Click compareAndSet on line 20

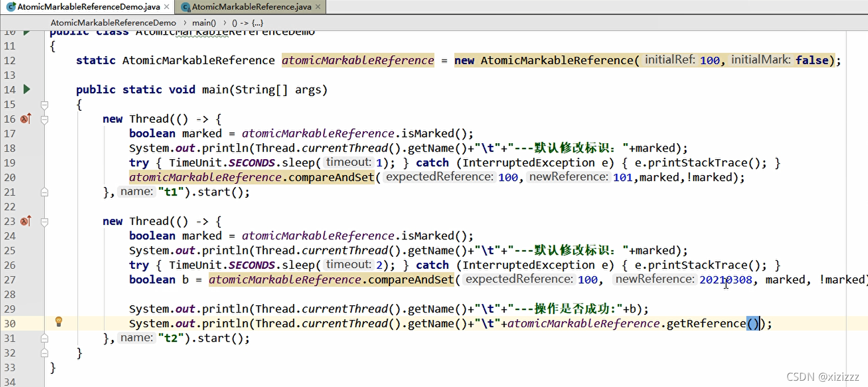[332, 177]
